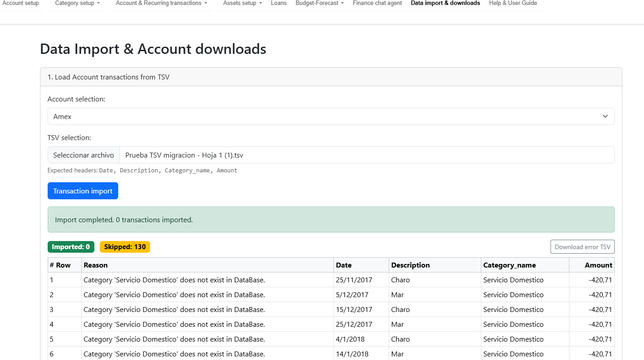Select the date cell 25/12/2017
The height and width of the screenshot is (360, 644).
[361, 324]
